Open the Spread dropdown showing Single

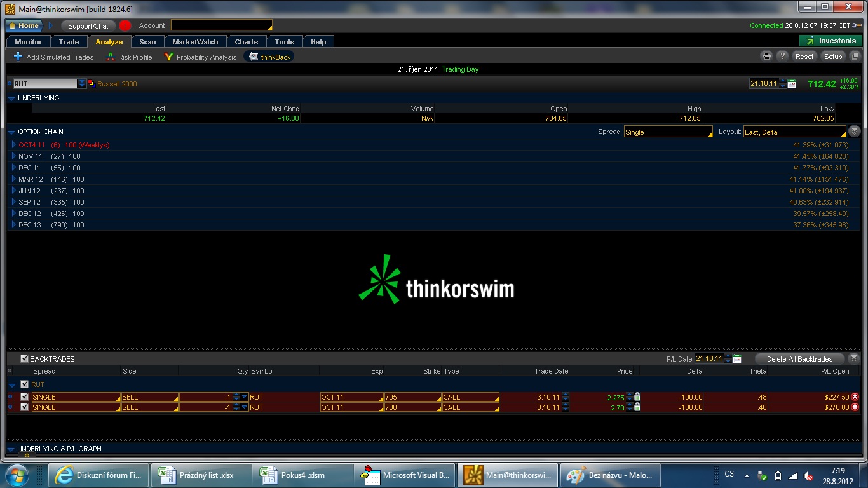(x=668, y=132)
